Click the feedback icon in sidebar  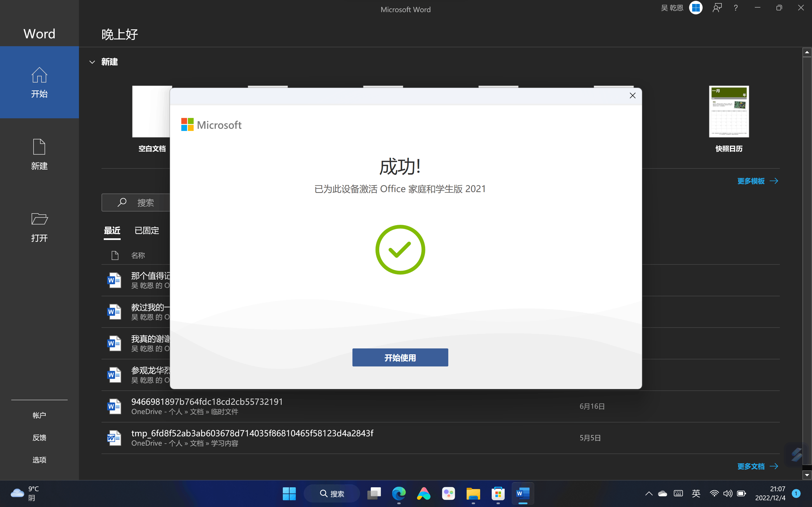[39, 437]
